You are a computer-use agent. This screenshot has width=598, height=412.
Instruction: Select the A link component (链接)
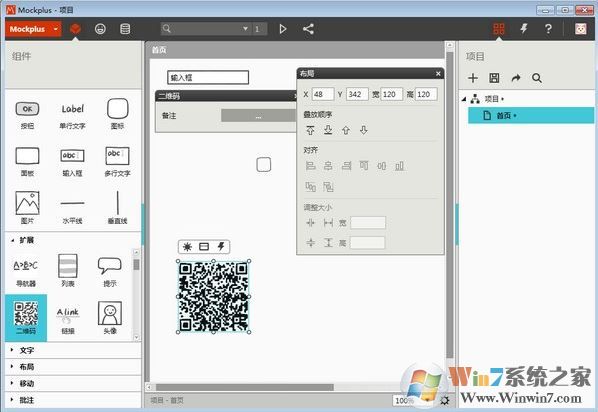68,320
